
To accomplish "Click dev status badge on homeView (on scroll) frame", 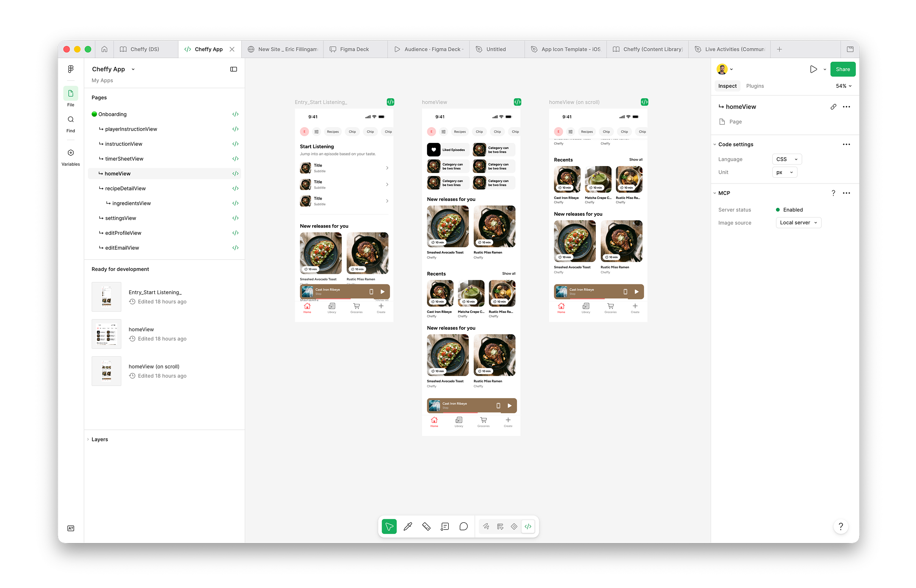I will [x=645, y=102].
